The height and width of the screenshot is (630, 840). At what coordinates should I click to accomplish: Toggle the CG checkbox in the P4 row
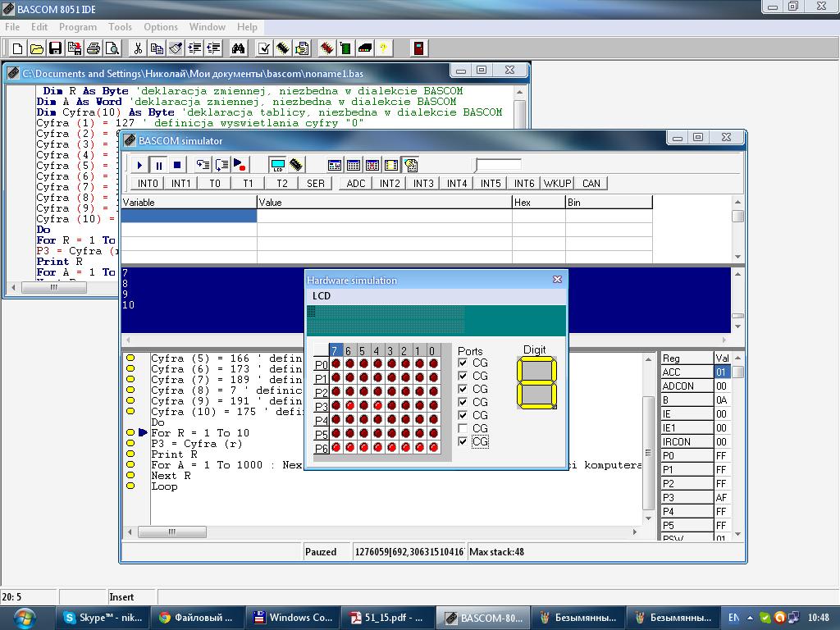coord(463,415)
